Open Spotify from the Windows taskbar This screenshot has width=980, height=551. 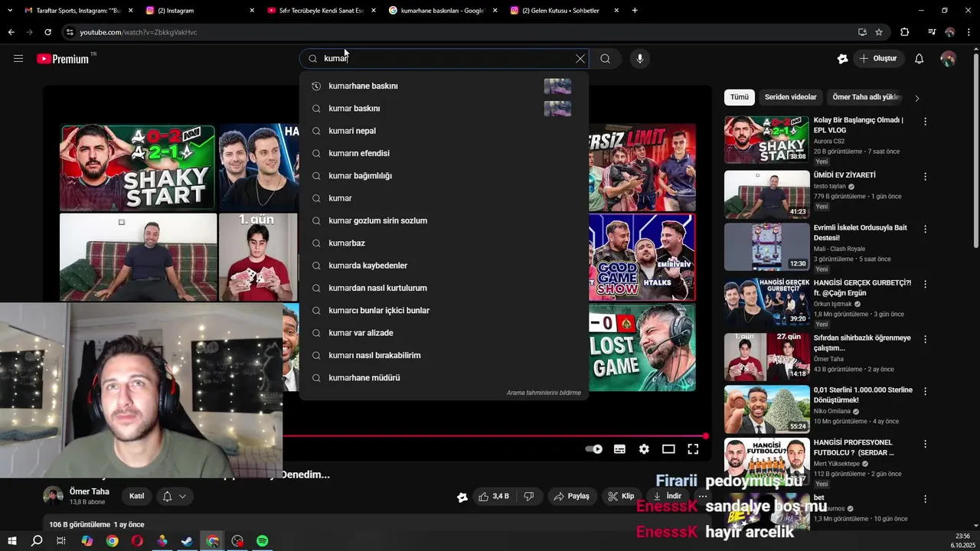262,541
